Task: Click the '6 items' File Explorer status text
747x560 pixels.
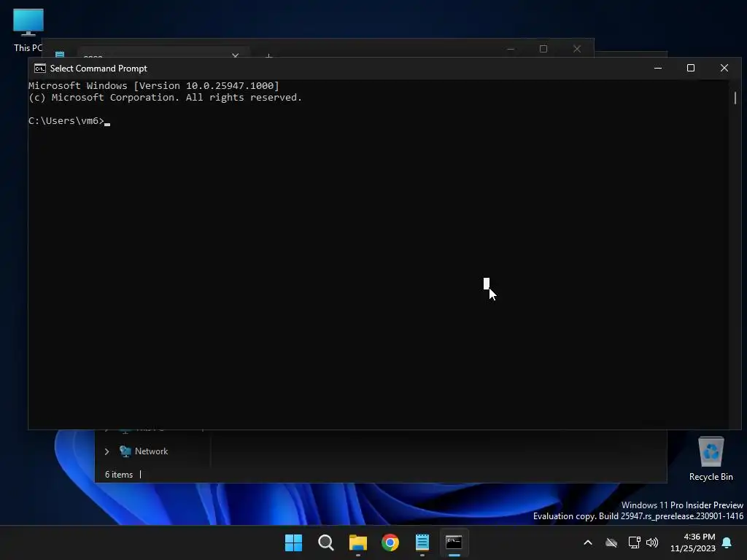Action: [x=119, y=475]
